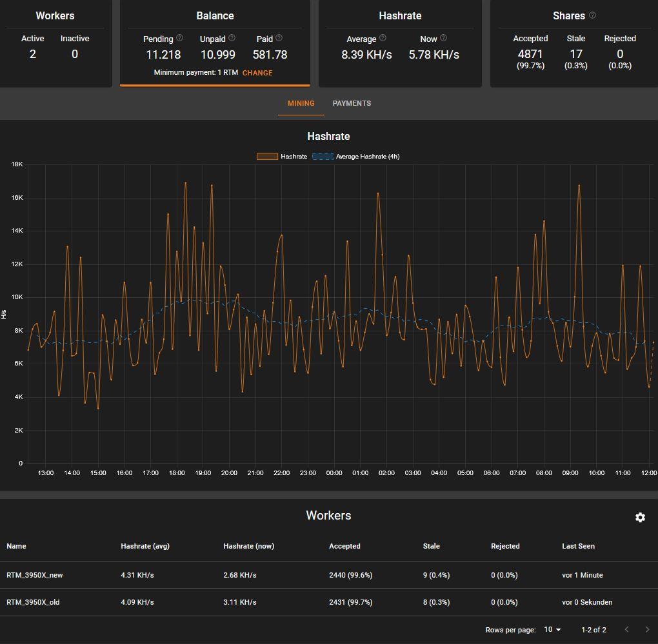Click 02:00 label on chart time axis

click(386, 473)
